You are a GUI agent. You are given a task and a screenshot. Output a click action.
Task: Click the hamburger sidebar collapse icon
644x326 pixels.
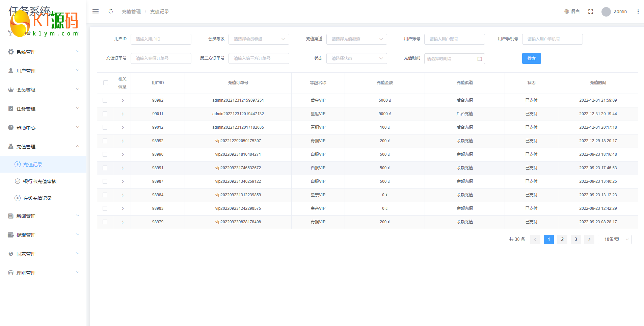click(x=96, y=11)
